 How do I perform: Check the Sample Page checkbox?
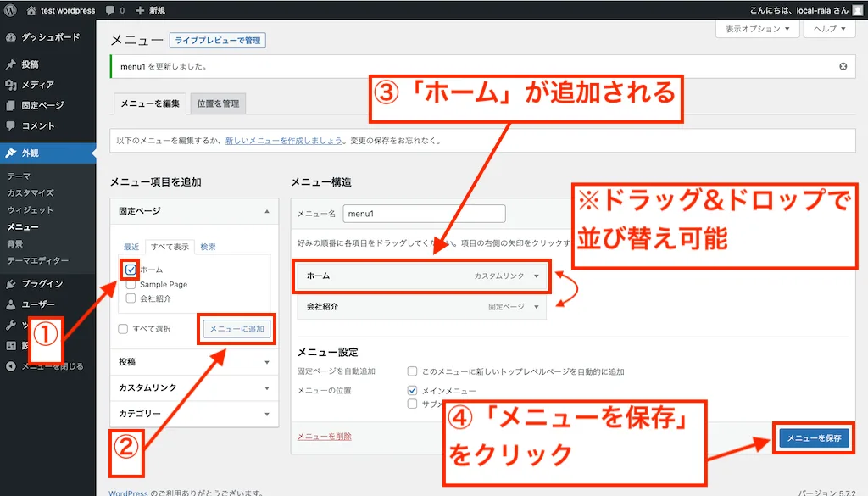click(131, 285)
